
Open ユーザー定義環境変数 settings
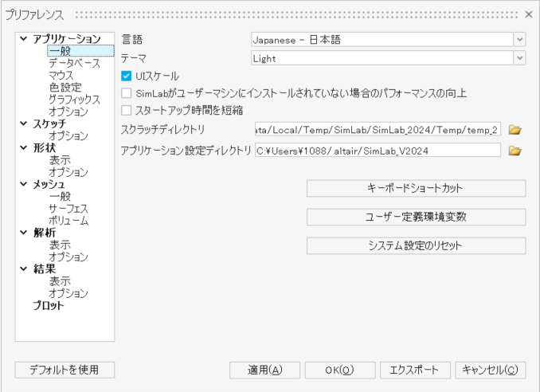coord(416,218)
